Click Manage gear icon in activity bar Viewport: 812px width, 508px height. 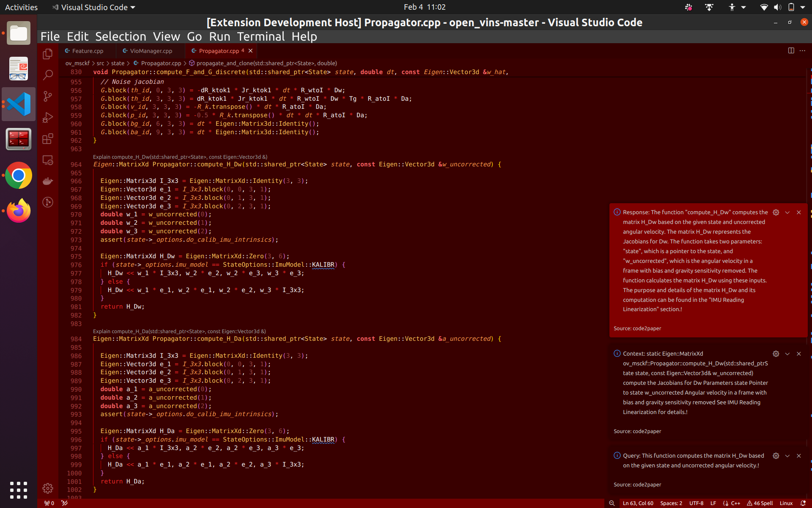point(48,488)
